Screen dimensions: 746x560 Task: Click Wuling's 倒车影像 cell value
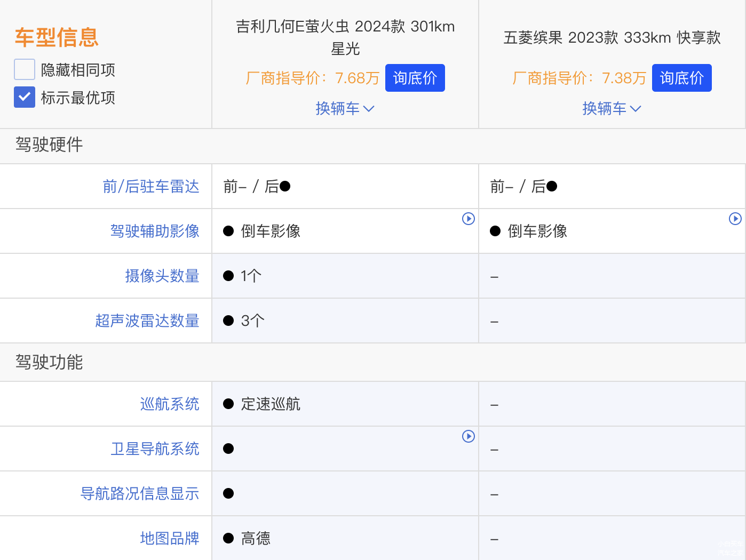537,231
